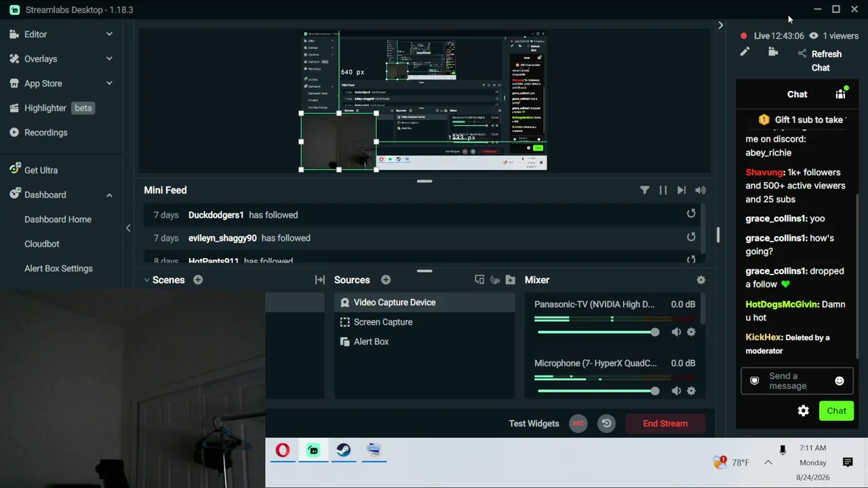Open the chat settings gear

tap(804, 411)
